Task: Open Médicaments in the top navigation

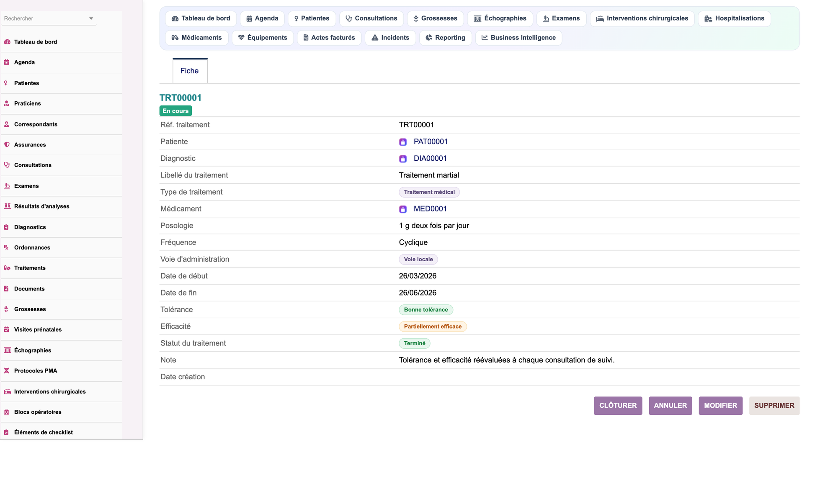Action: pos(197,38)
